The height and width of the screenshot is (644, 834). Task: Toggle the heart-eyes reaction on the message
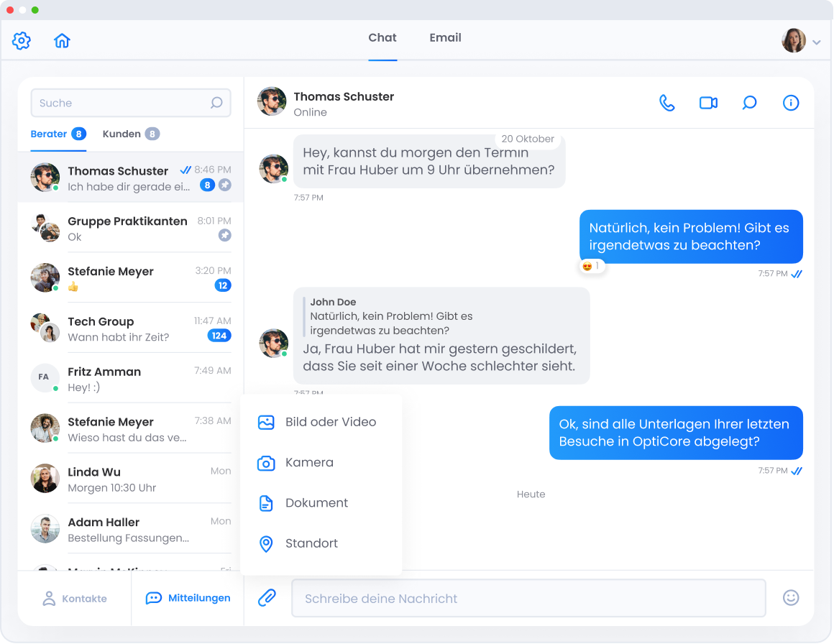(592, 266)
